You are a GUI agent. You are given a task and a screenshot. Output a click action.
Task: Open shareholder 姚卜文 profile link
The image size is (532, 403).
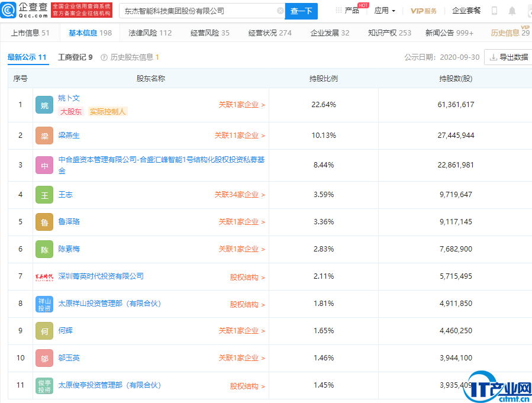pyautogui.click(x=69, y=98)
